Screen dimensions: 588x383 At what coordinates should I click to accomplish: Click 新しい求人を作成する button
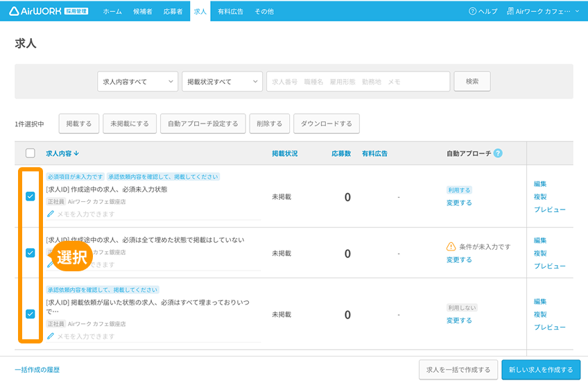tap(541, 370)
